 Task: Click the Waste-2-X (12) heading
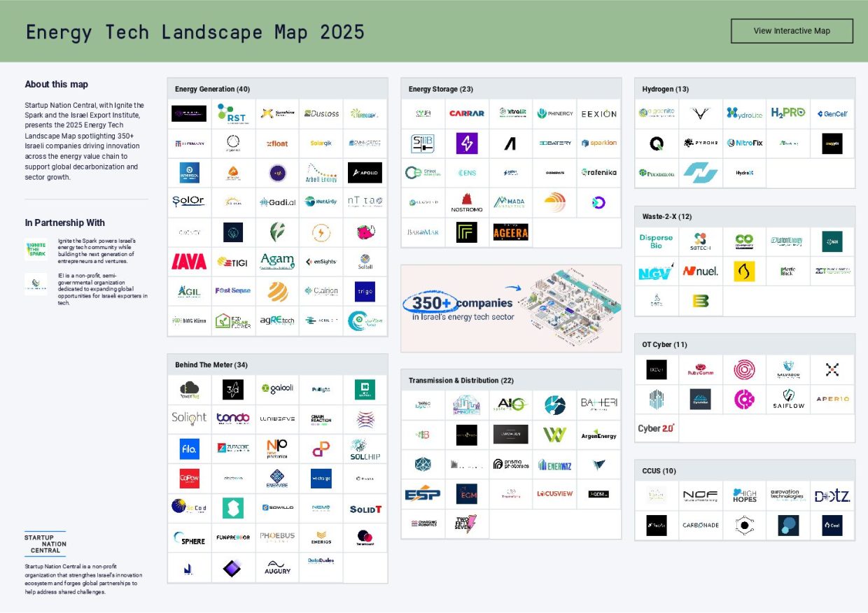[667, 216]
